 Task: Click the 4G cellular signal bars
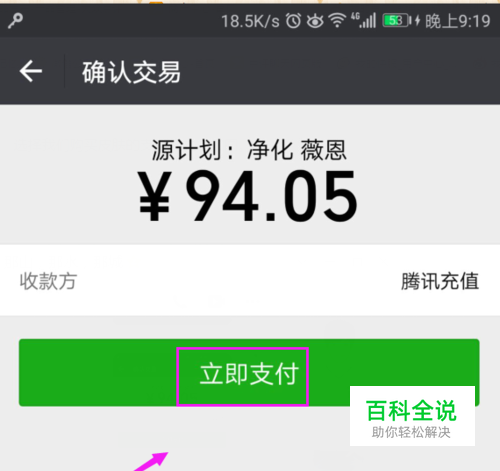(x=364, y=20)
